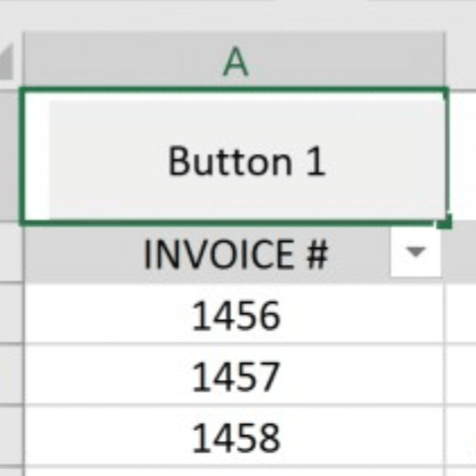The height and width of the screenshot is (476, 476).
Task: Select the INVOICE # header cell text
Action: click(235, 254)
